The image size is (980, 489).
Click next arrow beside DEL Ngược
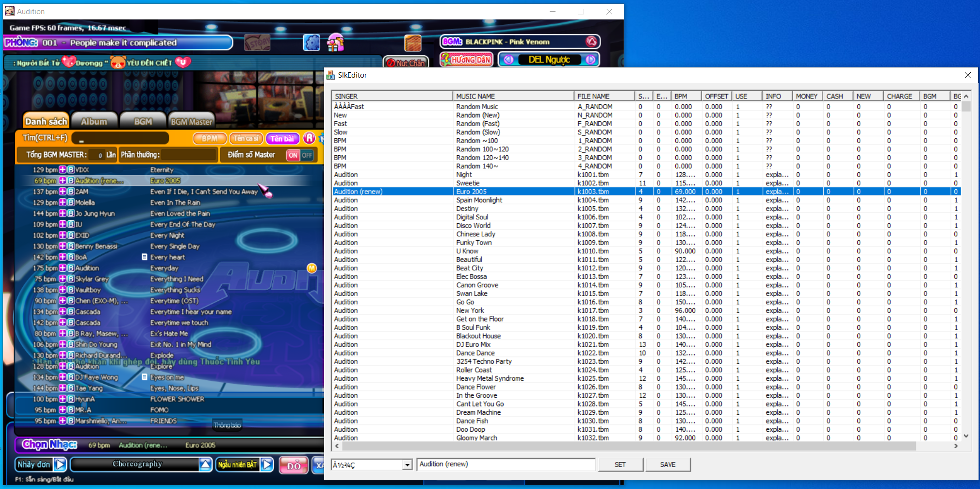(590, 60)
